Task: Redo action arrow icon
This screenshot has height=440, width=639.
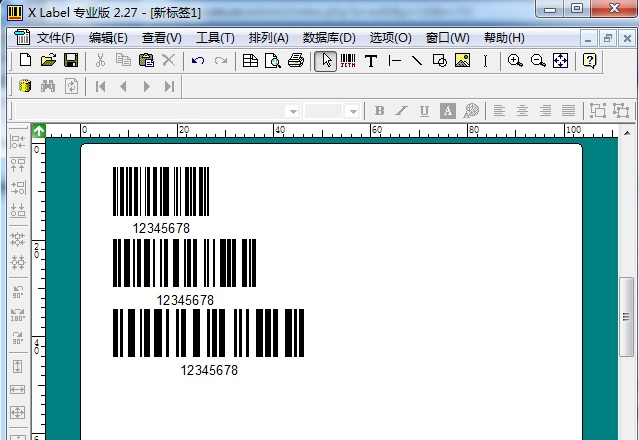Action: click(221, 61)
